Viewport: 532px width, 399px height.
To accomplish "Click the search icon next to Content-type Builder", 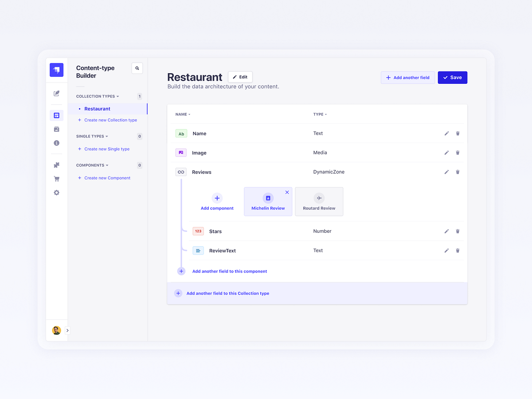I will [x=137, y=68].
